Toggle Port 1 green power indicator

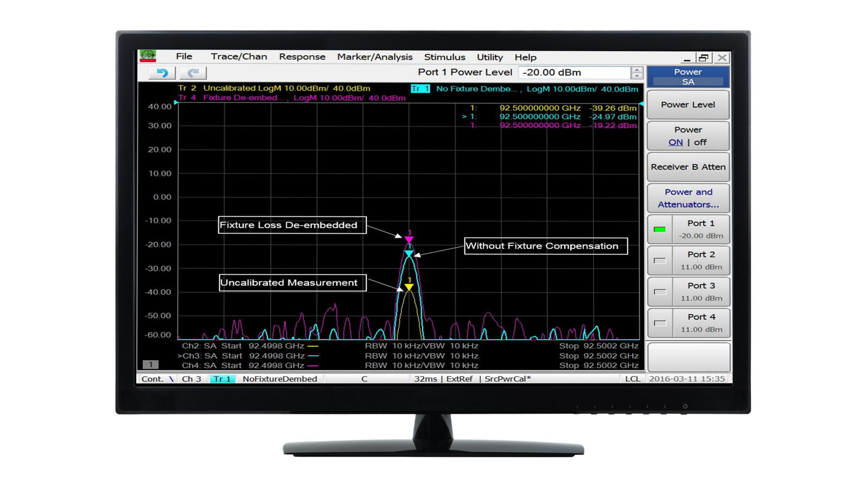(x=660, y=229)
